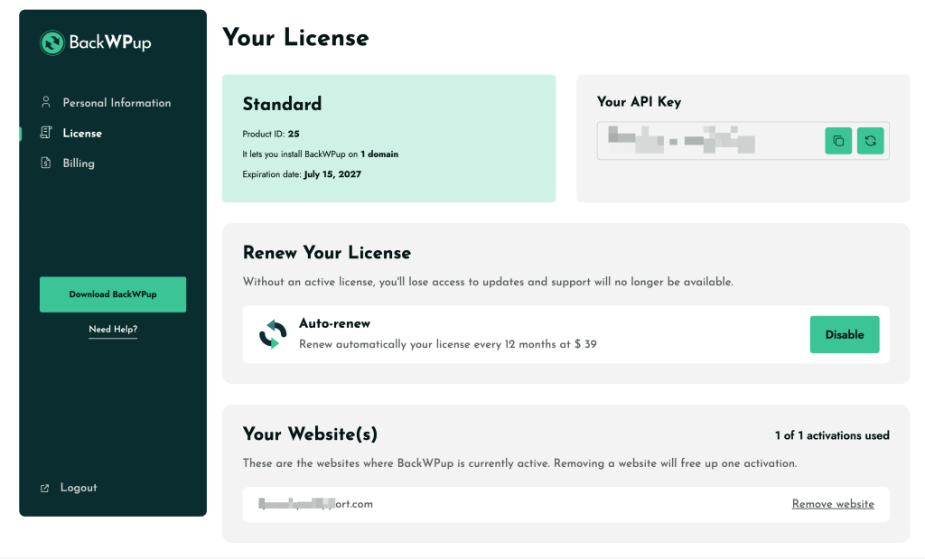The height and width of the screenshot is (560, 925).
Task: Click the registered website domain ending ort.com
Action: [315, 504]
